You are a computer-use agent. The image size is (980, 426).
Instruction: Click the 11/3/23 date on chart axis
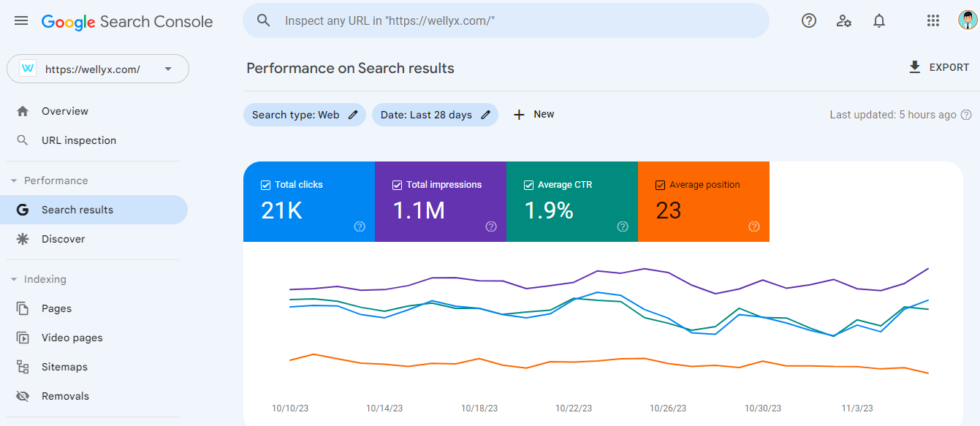click(x=857, y=408)
